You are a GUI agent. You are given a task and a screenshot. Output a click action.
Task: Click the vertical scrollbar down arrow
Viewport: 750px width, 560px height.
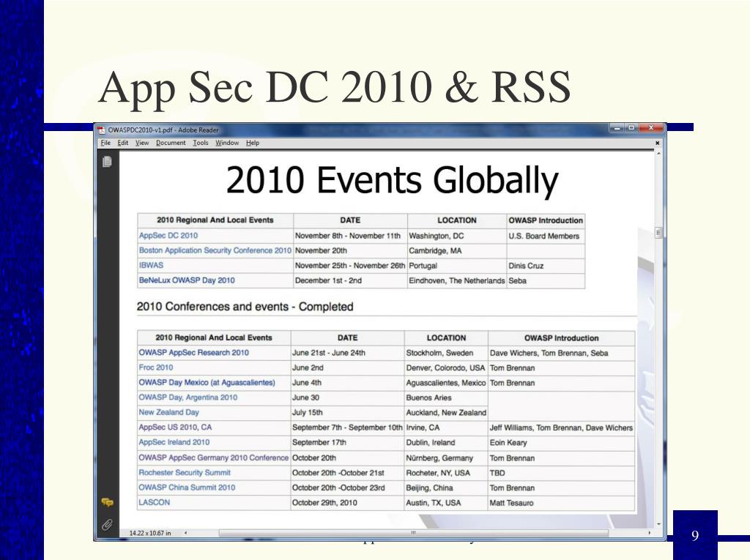pyautogui.click(x=658, y=524)
